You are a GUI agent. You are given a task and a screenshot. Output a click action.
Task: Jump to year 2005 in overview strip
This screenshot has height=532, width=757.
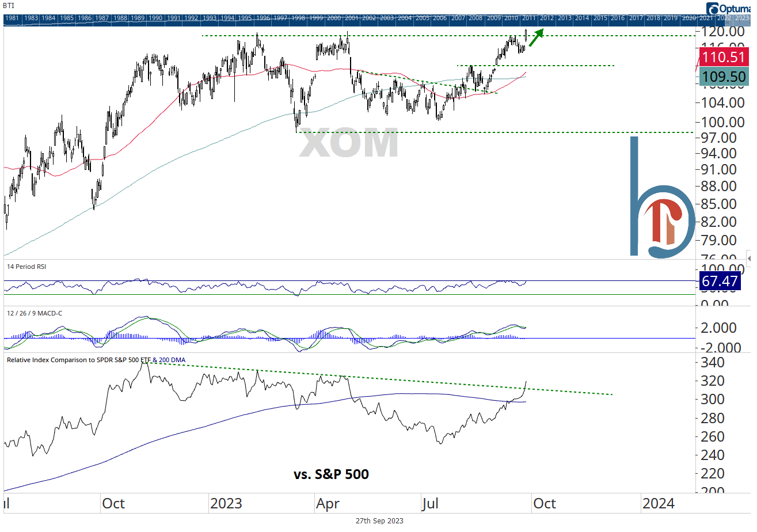(423, 18)
